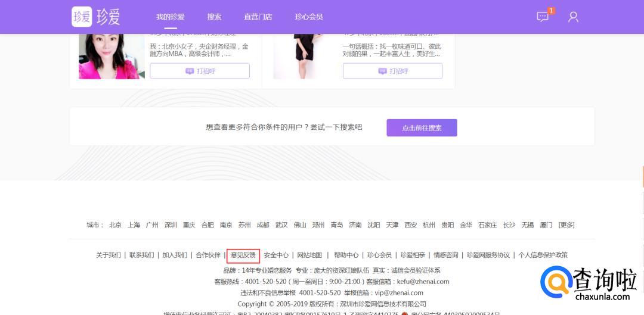The height and width of the screenshot is (315, 644).
Task: Select city 杭州
Action: (429, 225)
